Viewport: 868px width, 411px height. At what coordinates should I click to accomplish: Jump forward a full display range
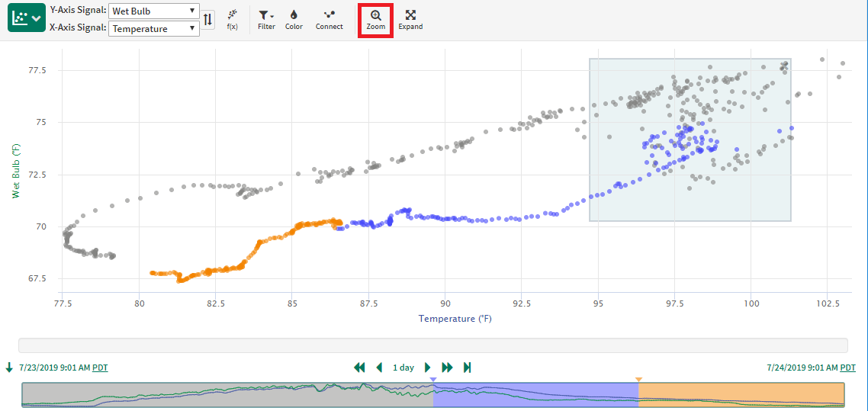pyautogui.click(x=448, y=368)
